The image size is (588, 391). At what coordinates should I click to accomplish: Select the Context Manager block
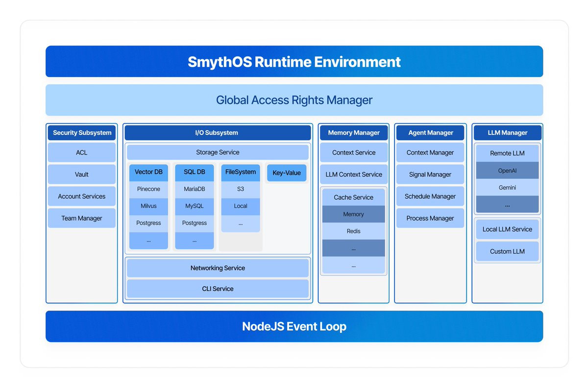tap(430, 153)
